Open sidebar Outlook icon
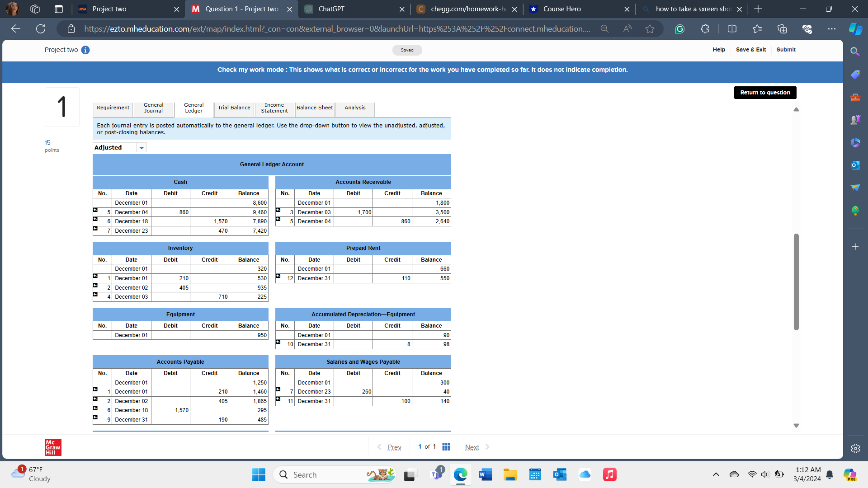Viewport: 868px width, 488px height. click(855, 165)
